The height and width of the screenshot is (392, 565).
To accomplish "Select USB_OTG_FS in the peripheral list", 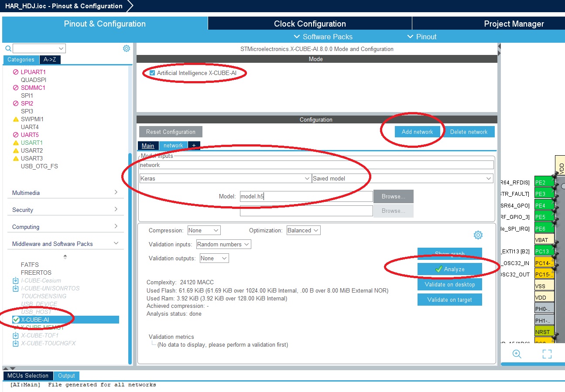I will 39,166.
